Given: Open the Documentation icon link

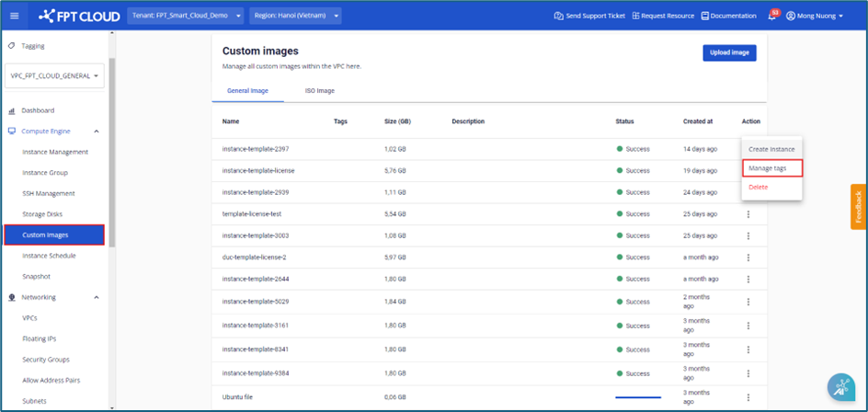Looking at the screenshot, I should 705,16.
